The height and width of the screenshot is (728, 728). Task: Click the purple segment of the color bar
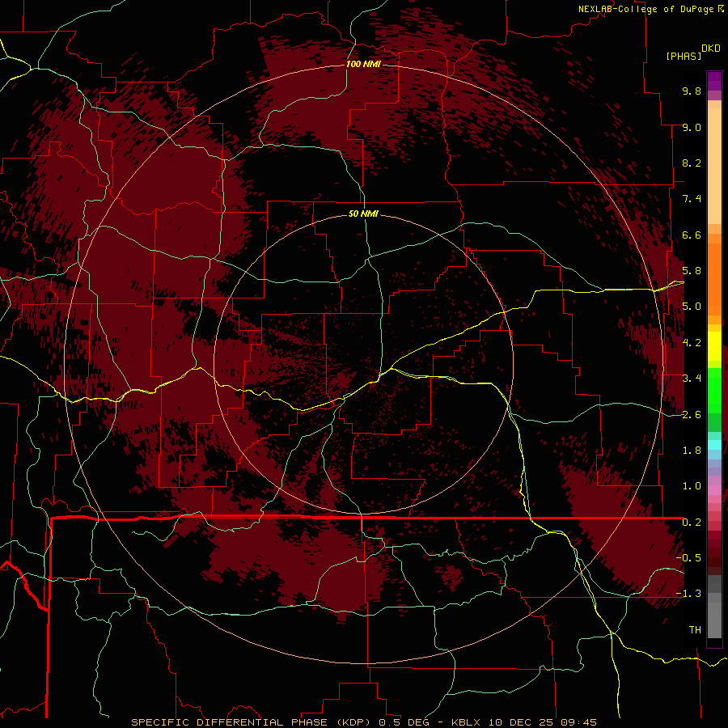(x=714, y=81)
